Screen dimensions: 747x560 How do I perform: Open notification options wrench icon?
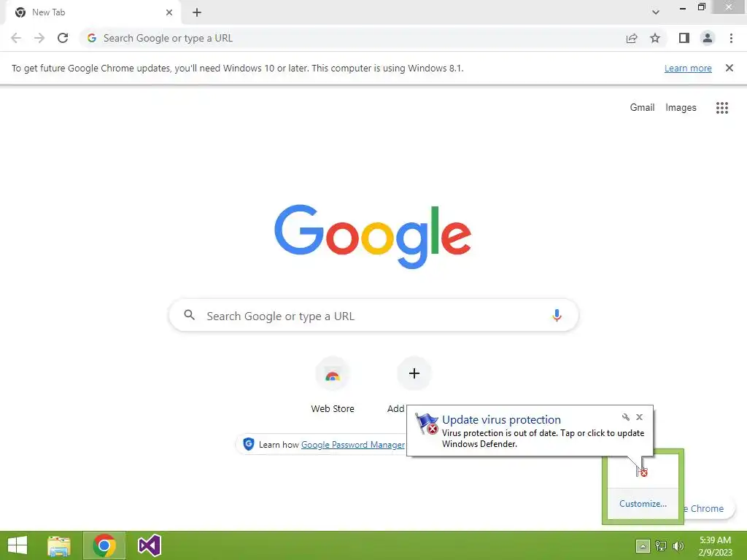coord(625,417)
